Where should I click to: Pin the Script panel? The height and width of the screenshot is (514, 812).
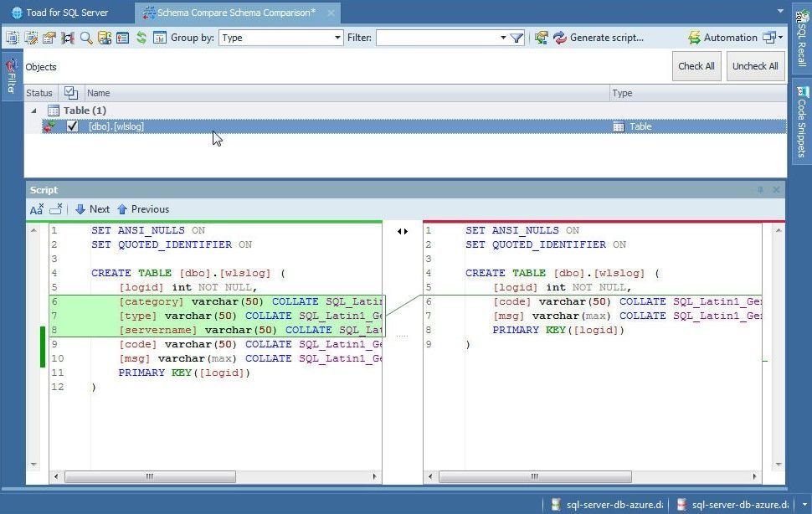click(x=760, y=190)
